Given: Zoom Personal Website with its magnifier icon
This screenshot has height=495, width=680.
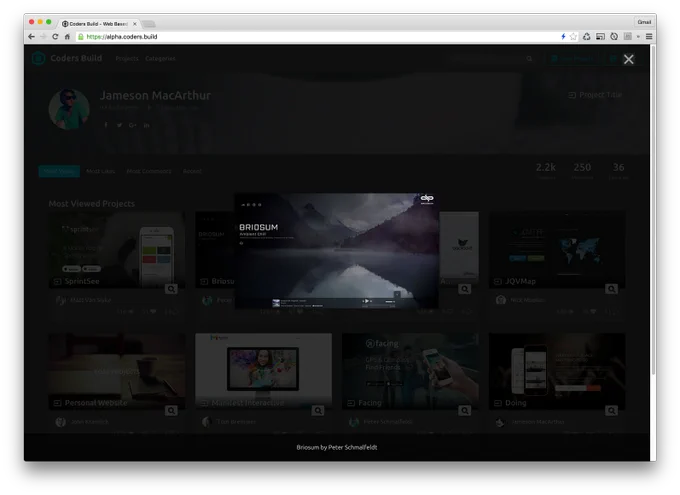Looking at the screenshot, I should click(171, 410).
